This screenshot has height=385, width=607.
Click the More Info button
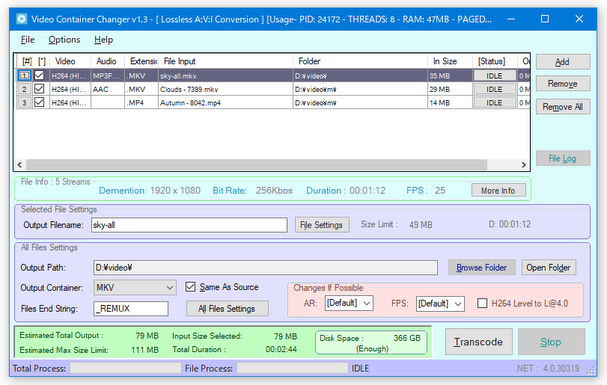click(x=498, y=190)
